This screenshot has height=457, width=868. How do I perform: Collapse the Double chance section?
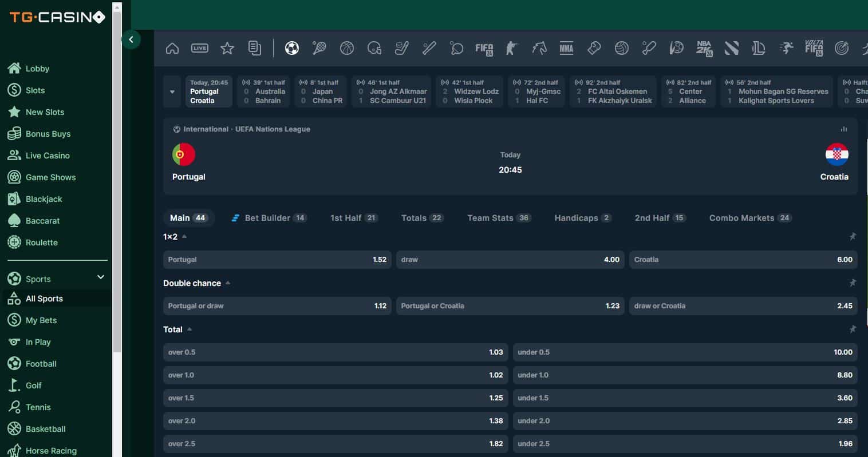228,283
